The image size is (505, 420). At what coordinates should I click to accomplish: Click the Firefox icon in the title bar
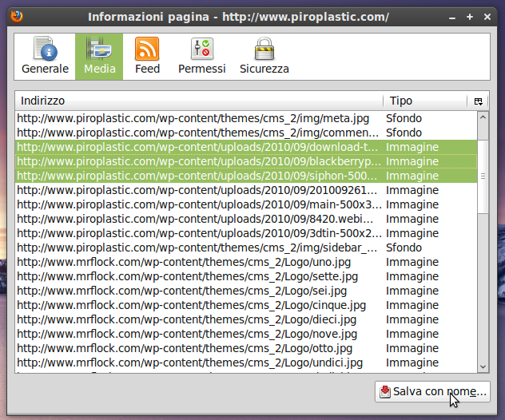pyautogui.click(x=16, y=16)
